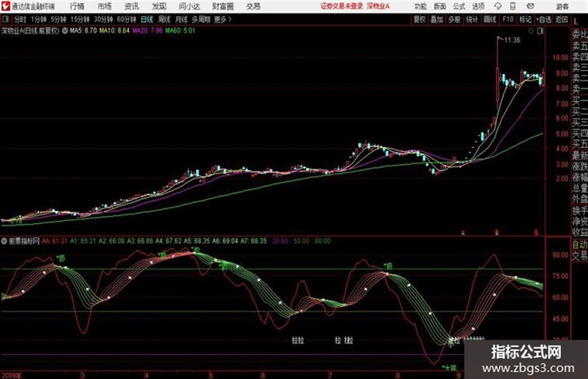
Task: Open the 发现 menu
Action: pos(159,6)
